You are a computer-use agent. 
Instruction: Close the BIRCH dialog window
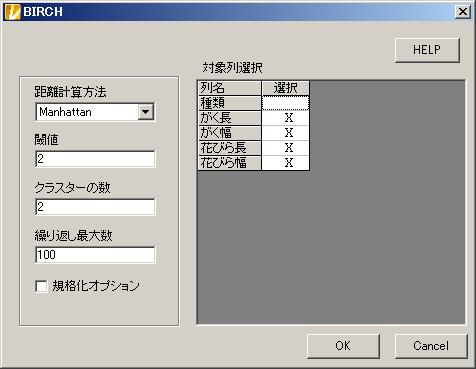point(463,12)
